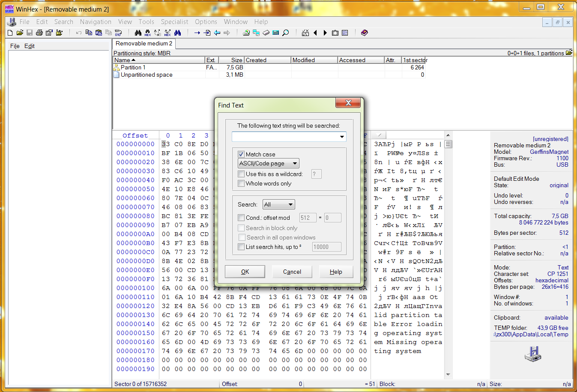This screenshot has width=577, height=392.
Task: Click the Replace hex values icon
Action: pyautogui.click(x=167, y=33)
